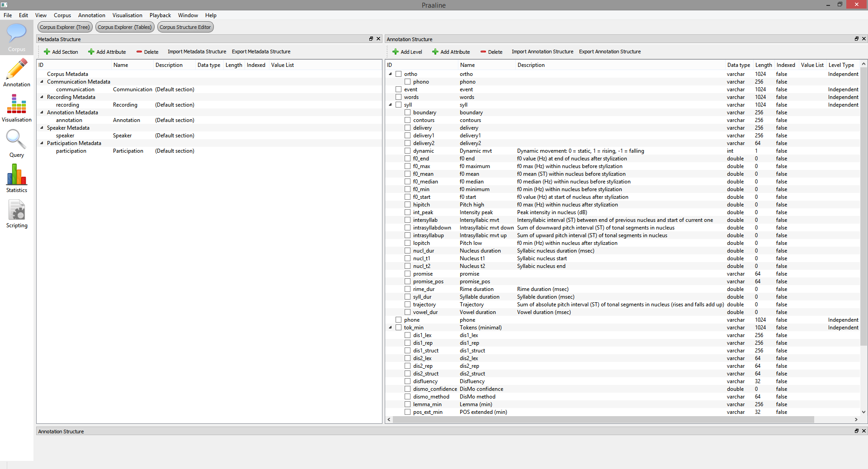
Task: Collapse the ortho level node
Action: coord(390,74)
